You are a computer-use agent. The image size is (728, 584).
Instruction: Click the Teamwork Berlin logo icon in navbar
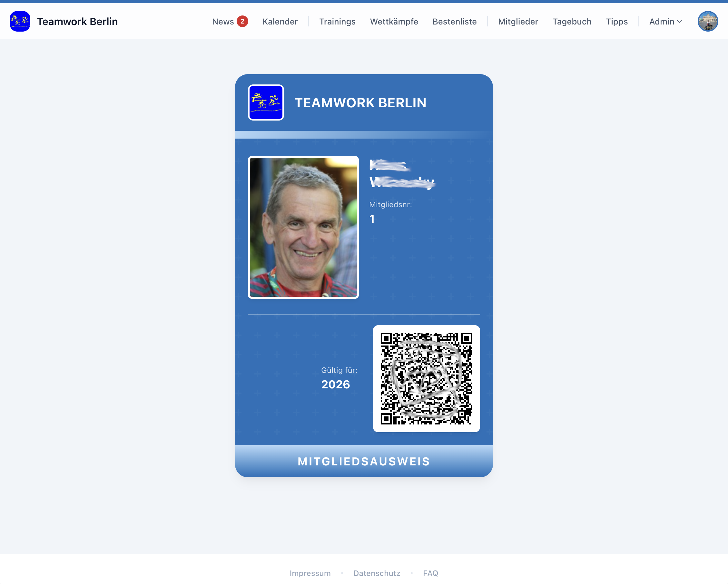click(20, 21)
